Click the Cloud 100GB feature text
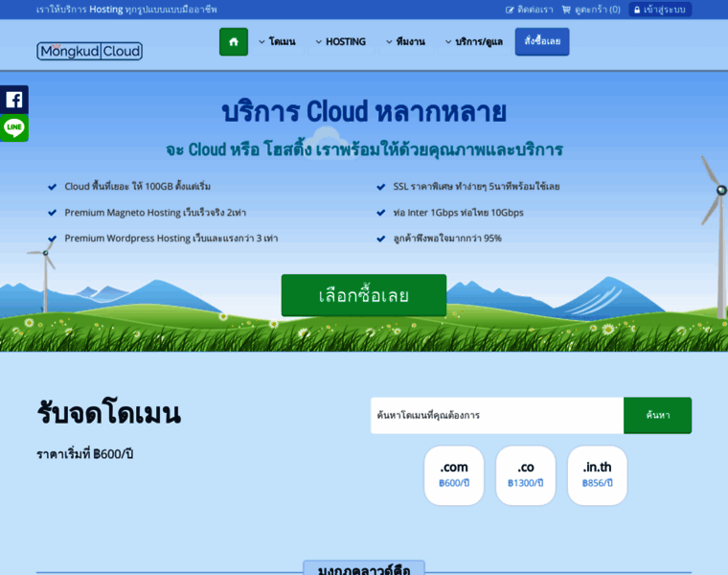The height and width of the screenshot is (575, 728). click(x=137, y=187)
